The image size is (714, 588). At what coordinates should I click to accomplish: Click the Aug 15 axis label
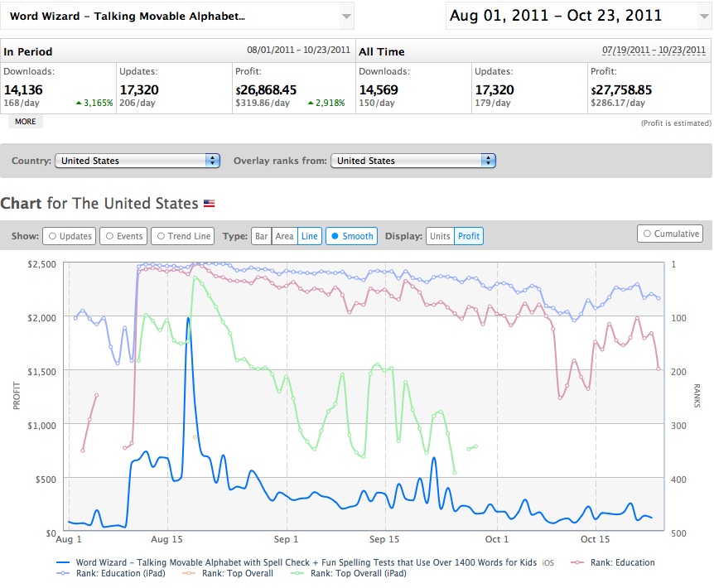[x=166, y=539]
